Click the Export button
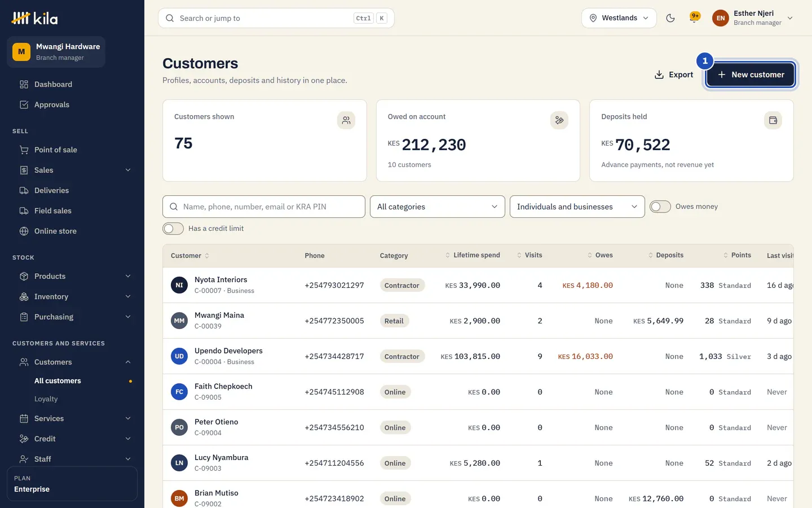This screenshot has width=812, height=508. (673, 75)
